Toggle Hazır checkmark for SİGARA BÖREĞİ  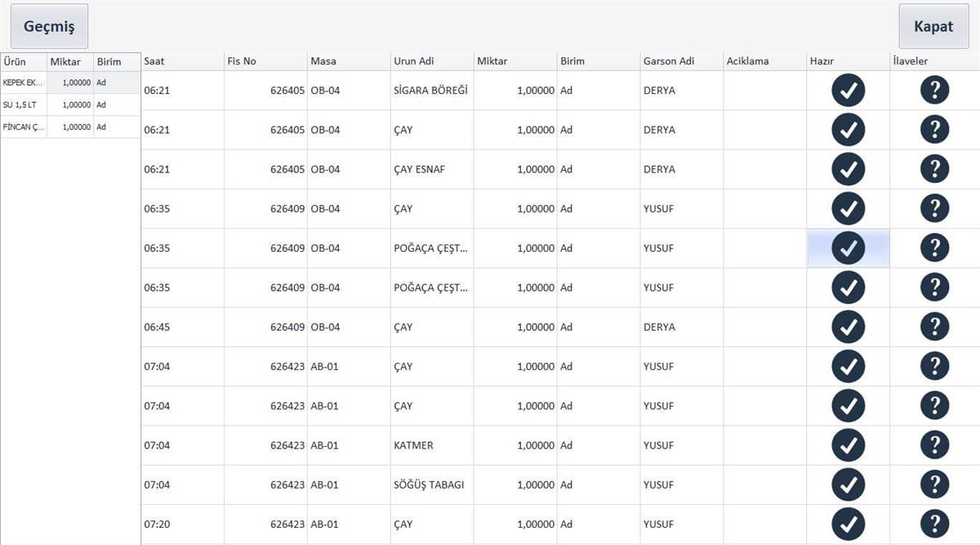(848, 90)
